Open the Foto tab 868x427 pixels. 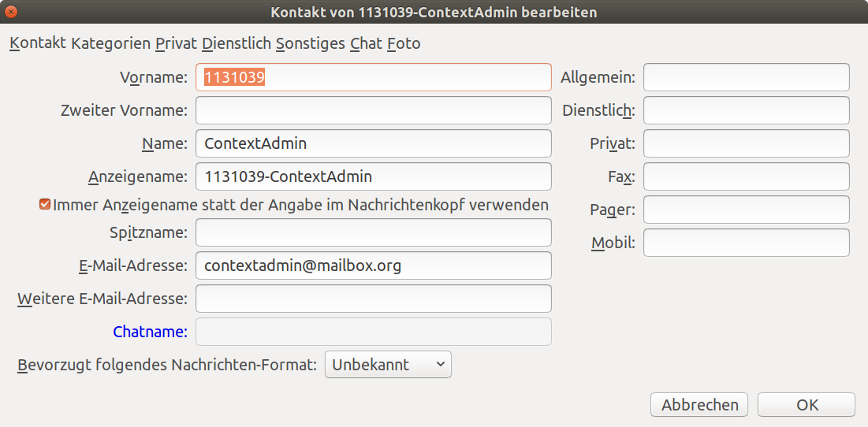click(x=404, y=44)
